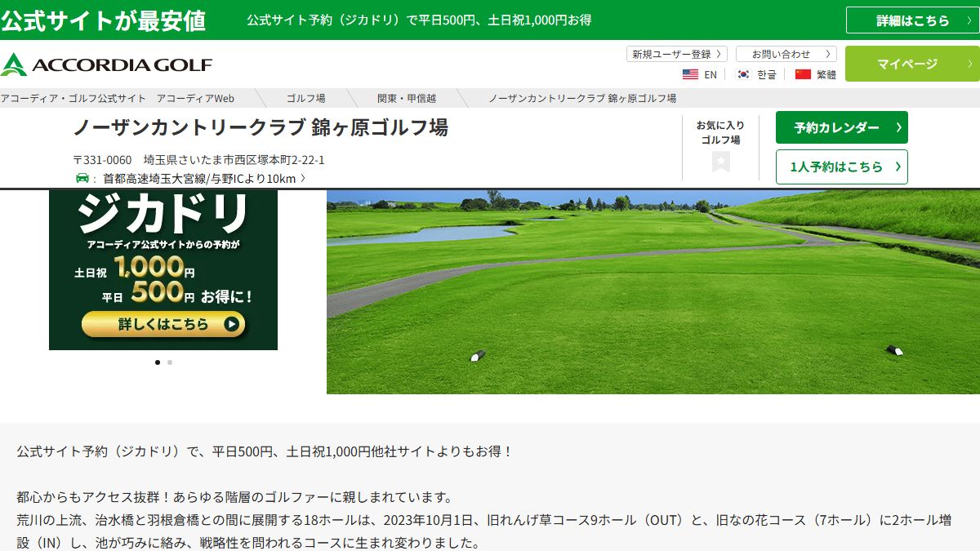Open マイページ button
The width and height of the screenshot is (980, 551).
pos(912,64)
